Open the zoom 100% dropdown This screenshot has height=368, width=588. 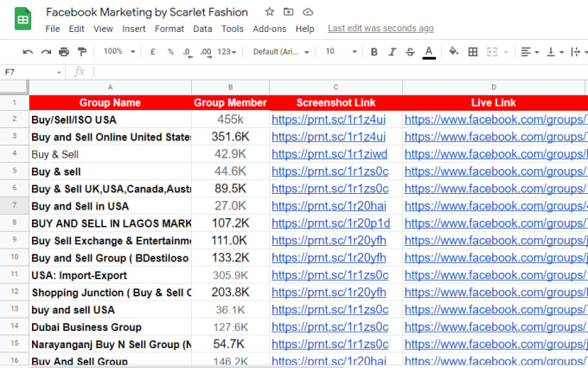click(x=119, y=51)
